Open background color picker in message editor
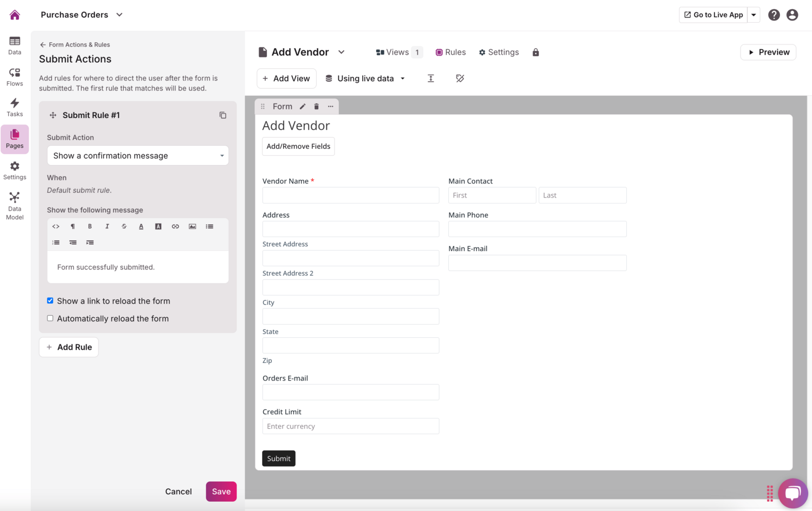This screenshot has width=812, height=511. pyautogui.click(x=158, y=226)
